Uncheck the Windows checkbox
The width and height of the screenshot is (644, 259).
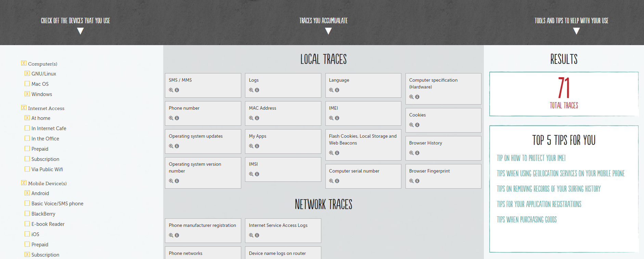tap(27, 94)
